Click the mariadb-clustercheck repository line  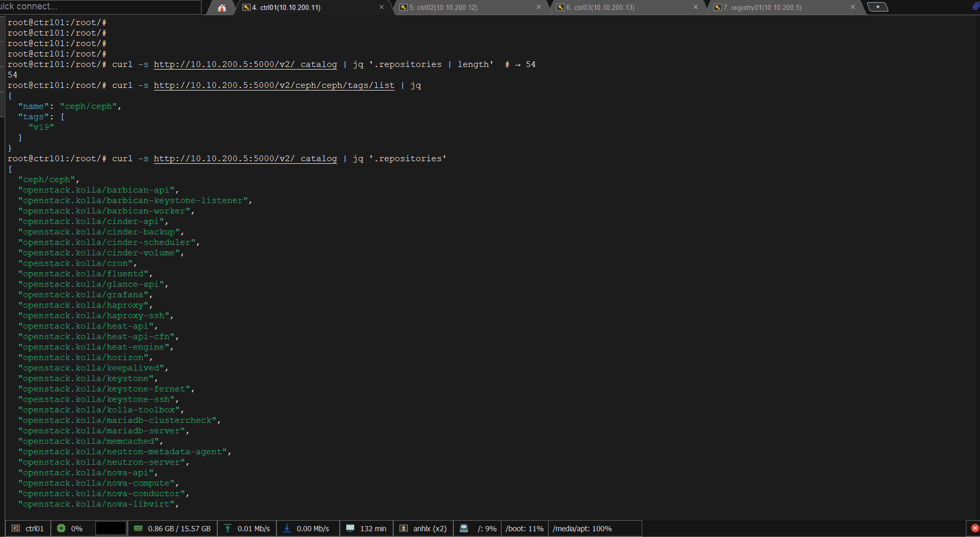[x=119, y=420]
